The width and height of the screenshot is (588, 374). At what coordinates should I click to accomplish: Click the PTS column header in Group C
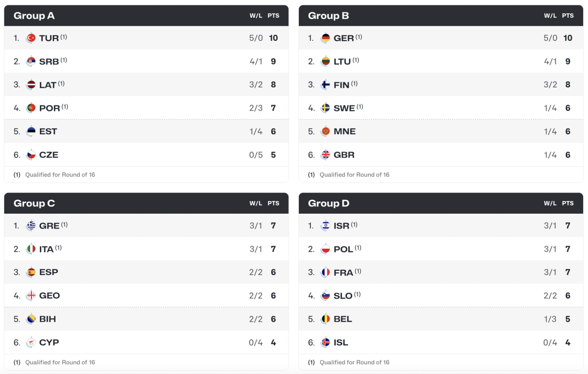[x=273, y=204]
